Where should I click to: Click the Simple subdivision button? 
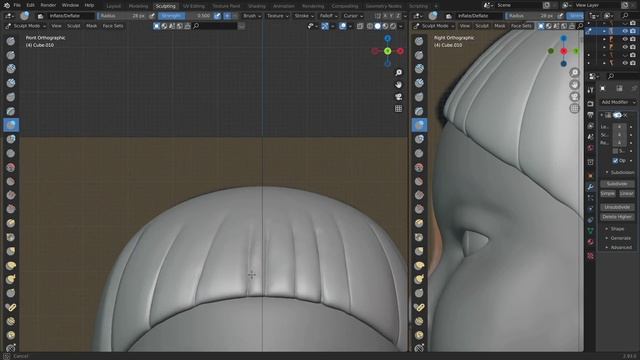pos(607,193)
